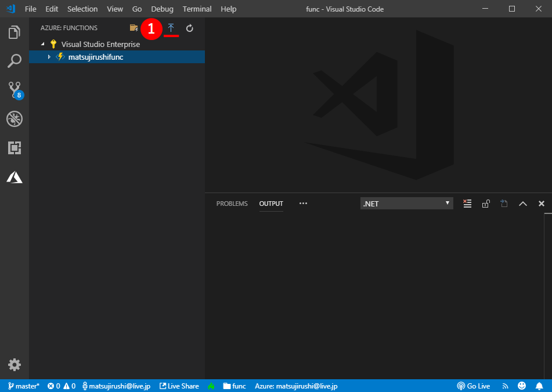Click the RSS feed status icon
Screen dimensions: 552x392
[x=505, y=386]
